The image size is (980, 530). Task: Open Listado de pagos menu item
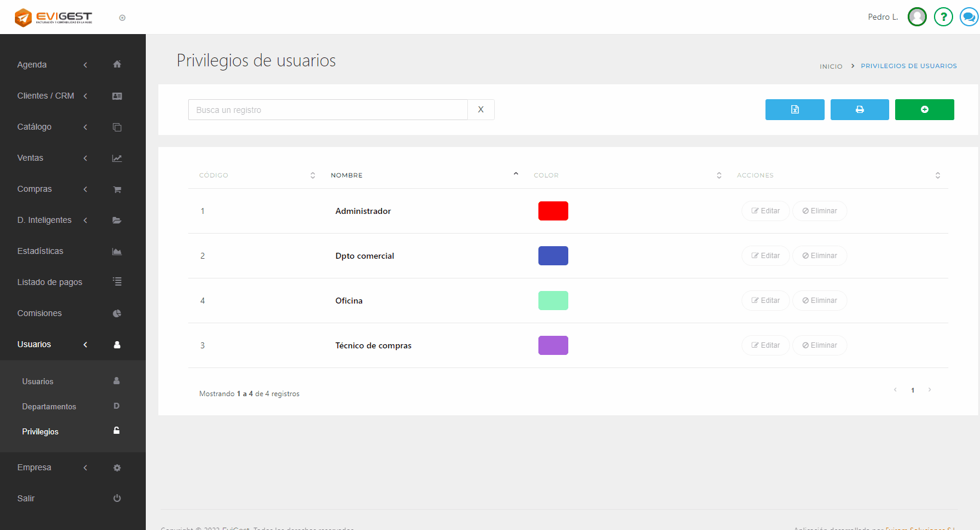[x=50, y=282]
